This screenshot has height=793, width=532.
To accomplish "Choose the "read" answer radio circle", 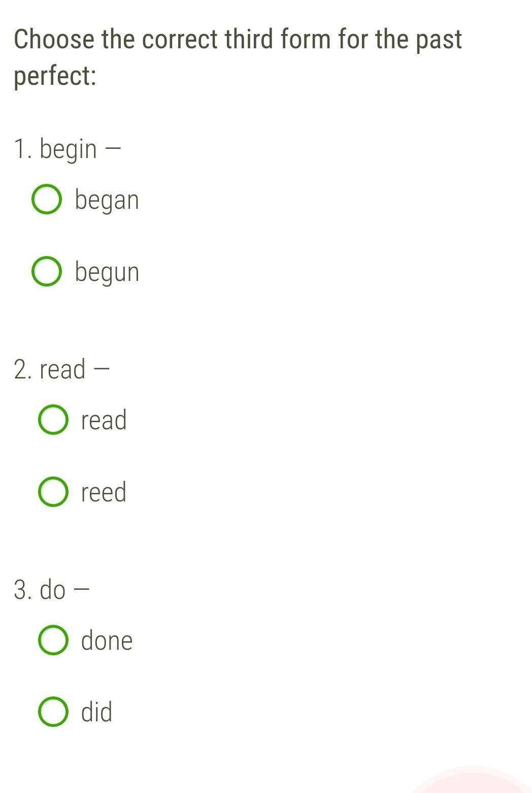I will tap(53, 420).
